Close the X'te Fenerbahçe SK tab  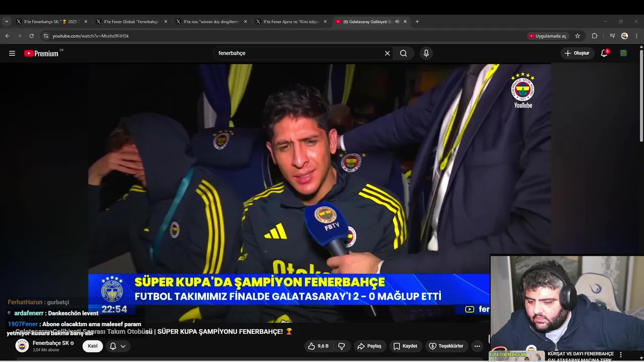[x=86, y=22]
